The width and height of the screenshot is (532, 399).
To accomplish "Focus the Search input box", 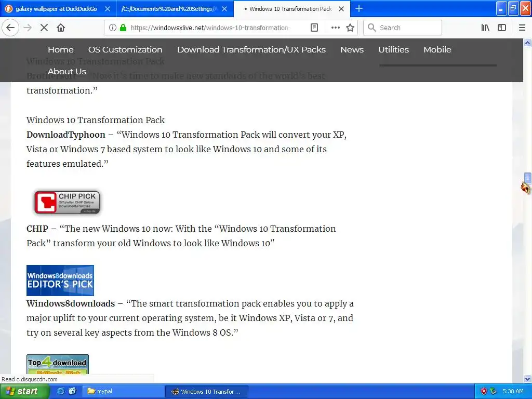I will pos(403,28).
